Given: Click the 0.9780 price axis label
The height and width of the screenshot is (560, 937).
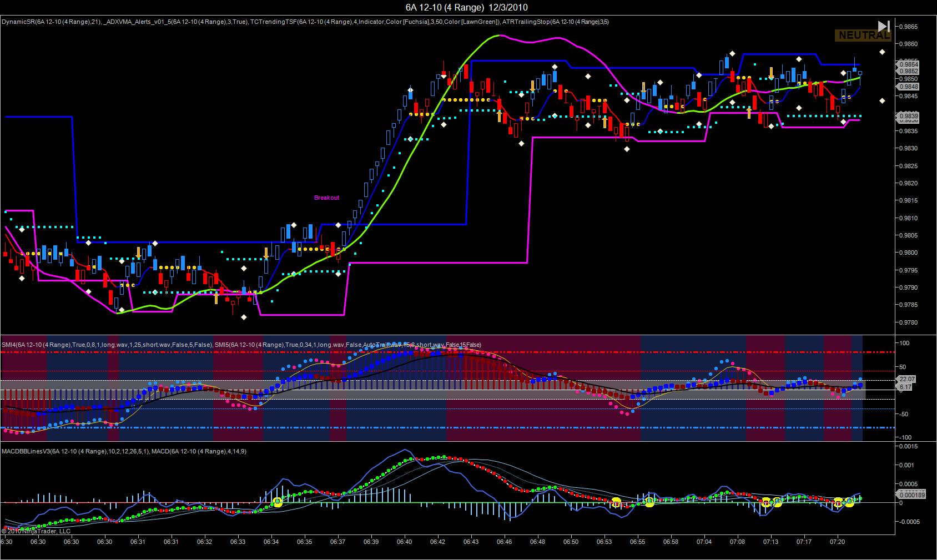Looking at the screenshot, I should click(x=908, y=322).
